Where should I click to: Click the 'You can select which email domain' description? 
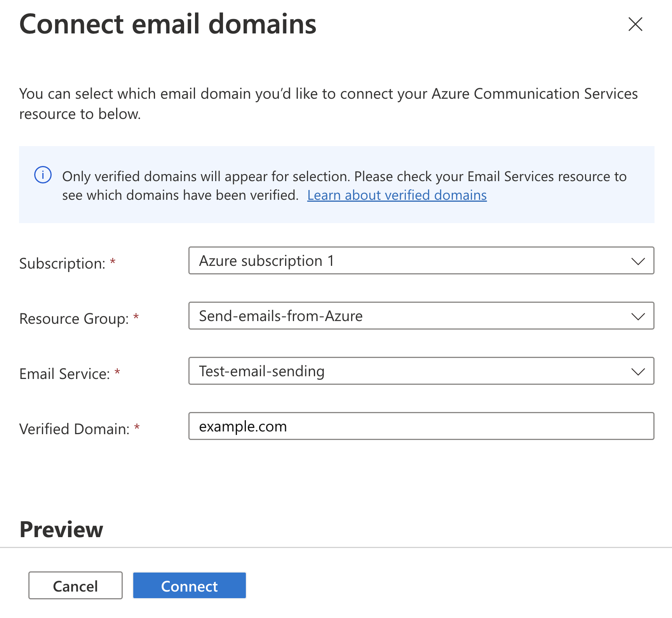[x=329, y=104]
